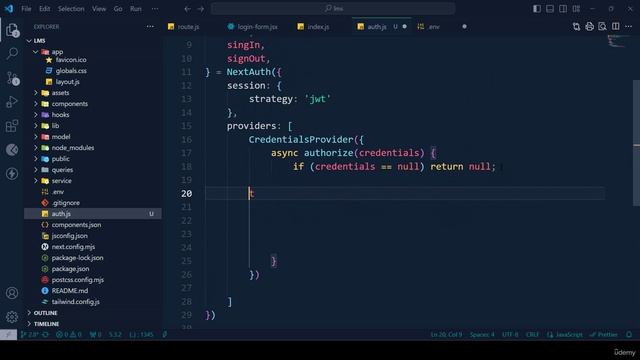640x360 pixels.
Task: Toggle the primary side bar layout icon
Action: [537, 9]
